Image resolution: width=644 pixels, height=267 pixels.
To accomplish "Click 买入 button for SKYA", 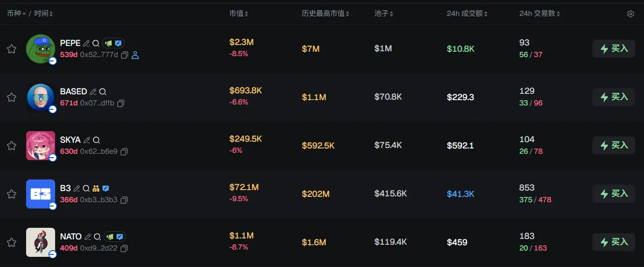I will click(614, 145).
